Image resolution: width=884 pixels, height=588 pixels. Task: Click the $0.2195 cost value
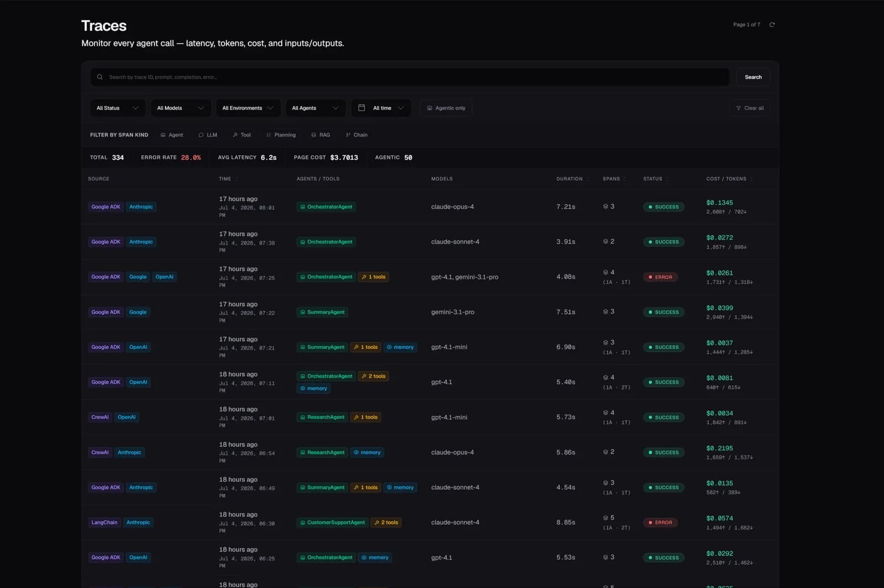tap(719, 448)
